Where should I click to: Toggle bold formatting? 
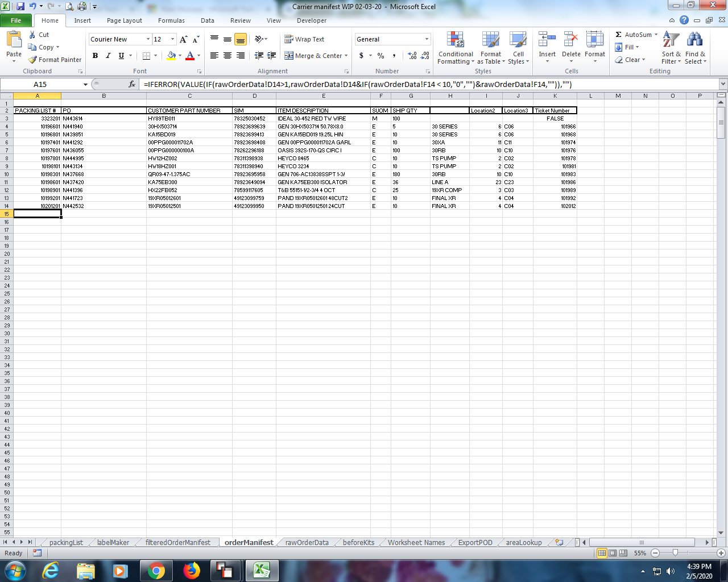(95, 56)
